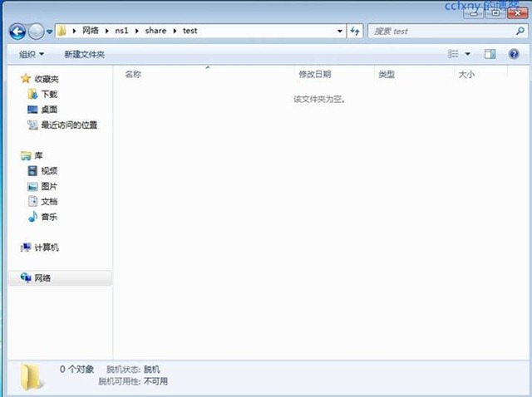532x397 pixels.
Task: Open more view options dropdown arrow
Action: [x=467, y=54]
